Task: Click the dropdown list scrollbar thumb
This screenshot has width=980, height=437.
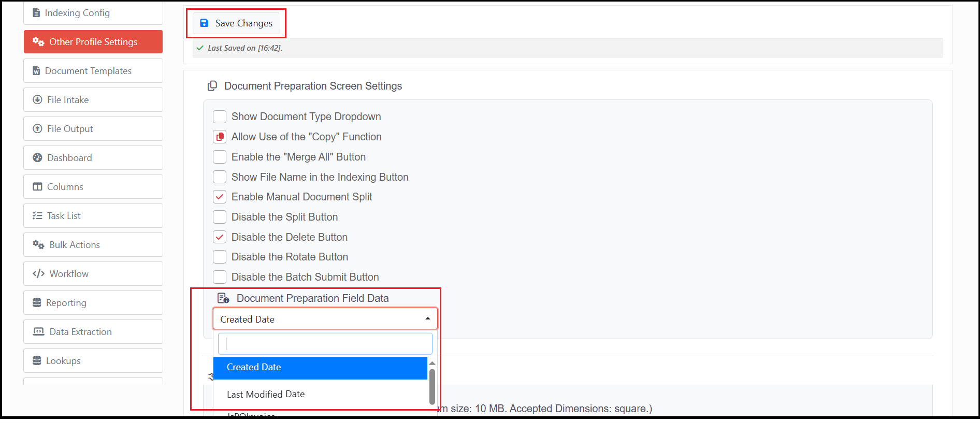Action: coord(432,386)
